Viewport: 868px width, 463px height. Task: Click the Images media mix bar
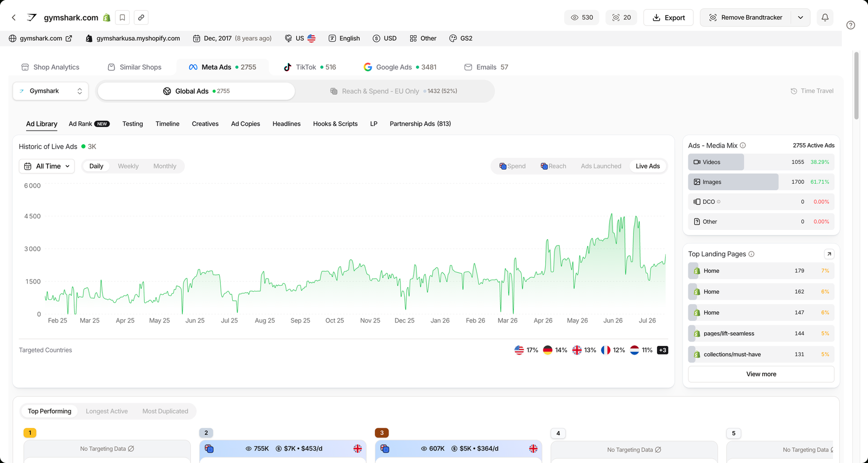pyautogui.click(x=761, y=182)
